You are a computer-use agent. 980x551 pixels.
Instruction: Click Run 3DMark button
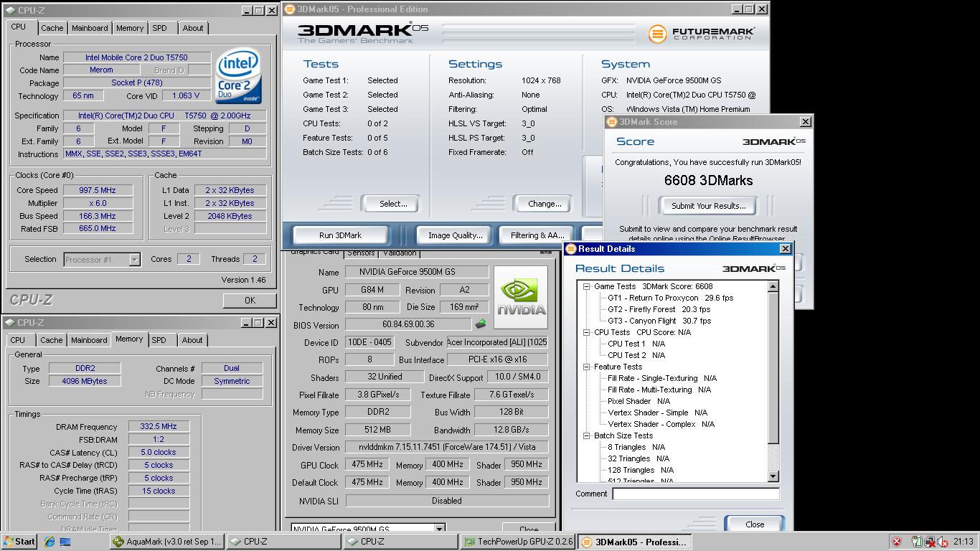pyautogui.click(x=340, y=235)
